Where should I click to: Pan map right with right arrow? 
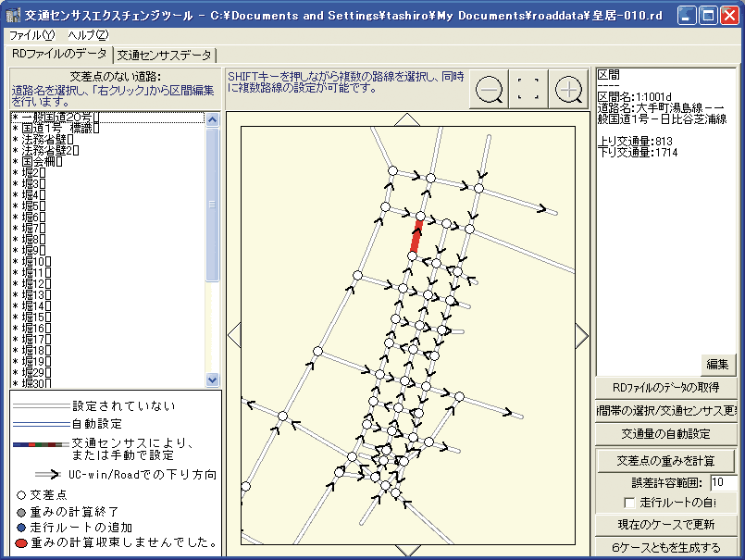click(x=582, y=336)
